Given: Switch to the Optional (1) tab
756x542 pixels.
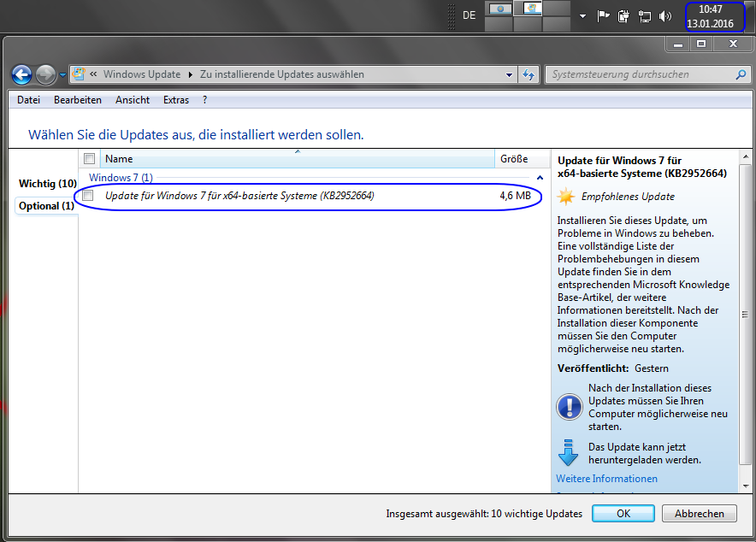Looking at the screenshot, I should click(46, 206).
